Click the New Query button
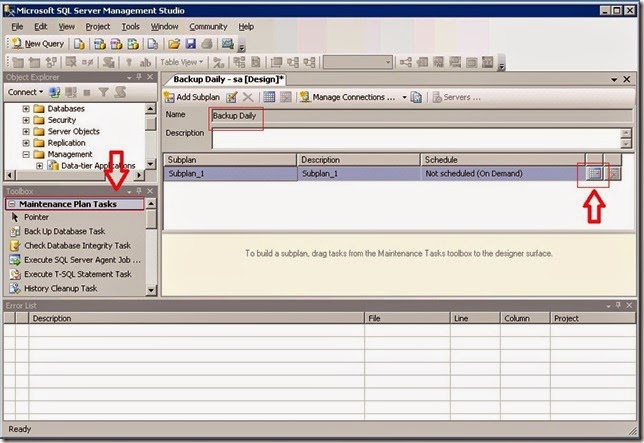The width and height of the screenshot is (644, 443). point(38,44)
